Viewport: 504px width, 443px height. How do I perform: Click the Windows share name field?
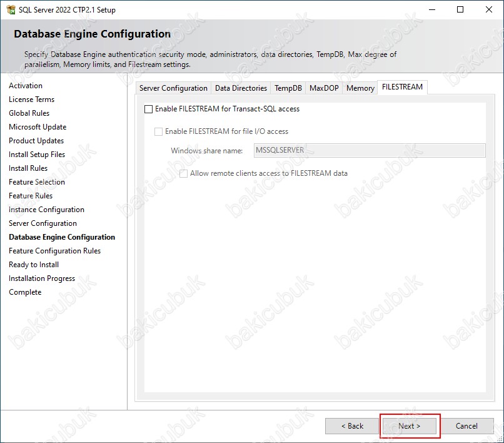pos(370,150)
